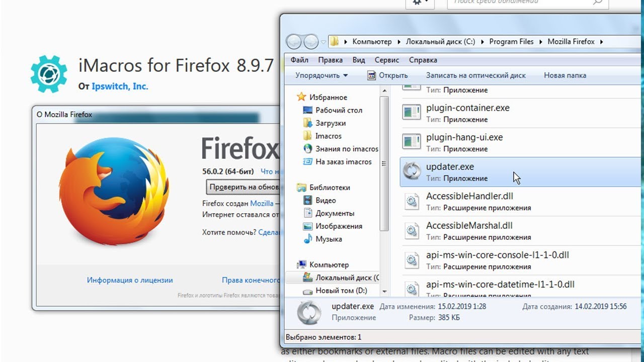This screenshot has height=362, width=644.
Task: Click the navigation pane scrollbar down arrow
Action: point(384,291)
